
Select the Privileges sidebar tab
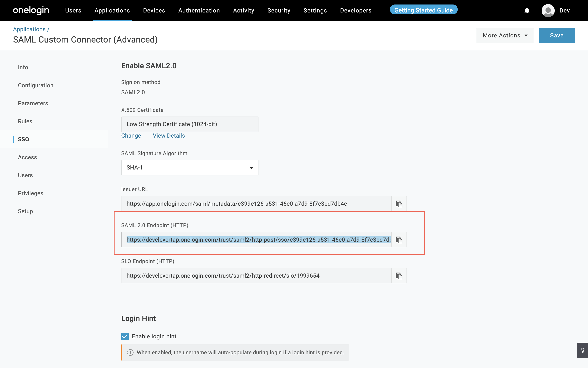(x=30, y=193)
